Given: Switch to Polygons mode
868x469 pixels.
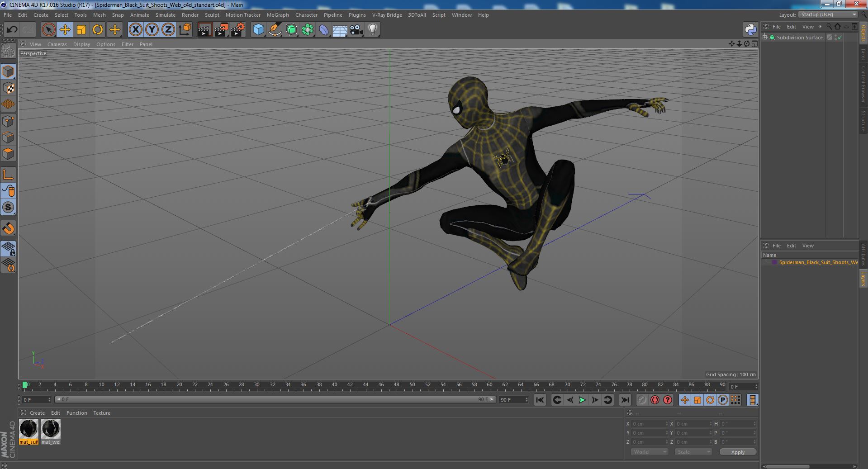Looking at the screenshot, I should coord(8,154).
